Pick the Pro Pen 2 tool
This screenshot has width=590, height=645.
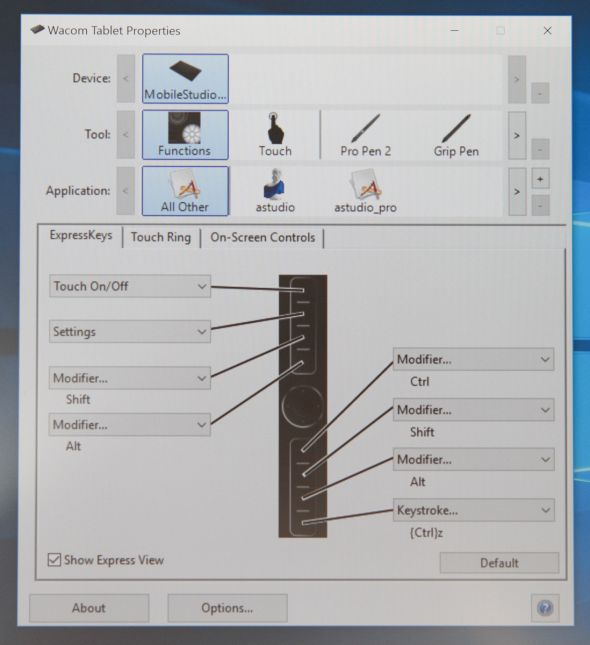365,135
